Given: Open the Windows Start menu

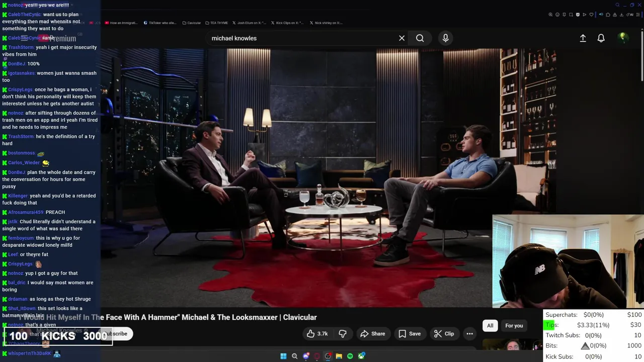Looking at the screenshot, I should click(283, 356).
